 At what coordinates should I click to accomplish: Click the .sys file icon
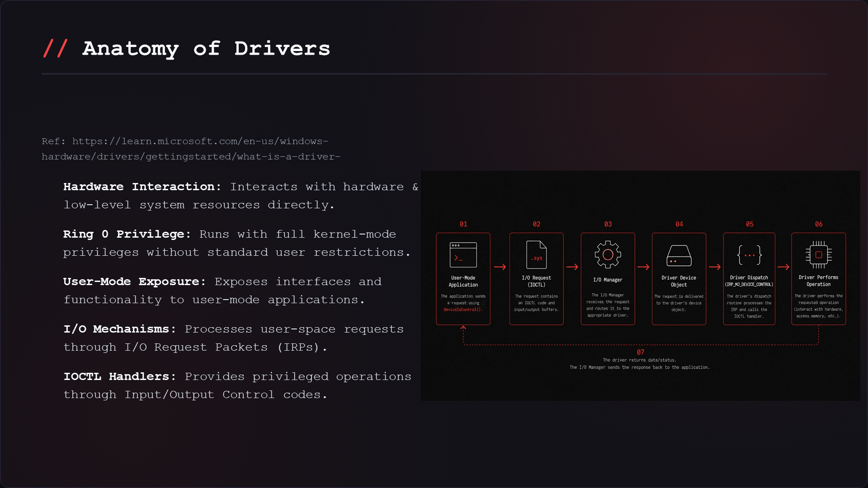[536, 255]
